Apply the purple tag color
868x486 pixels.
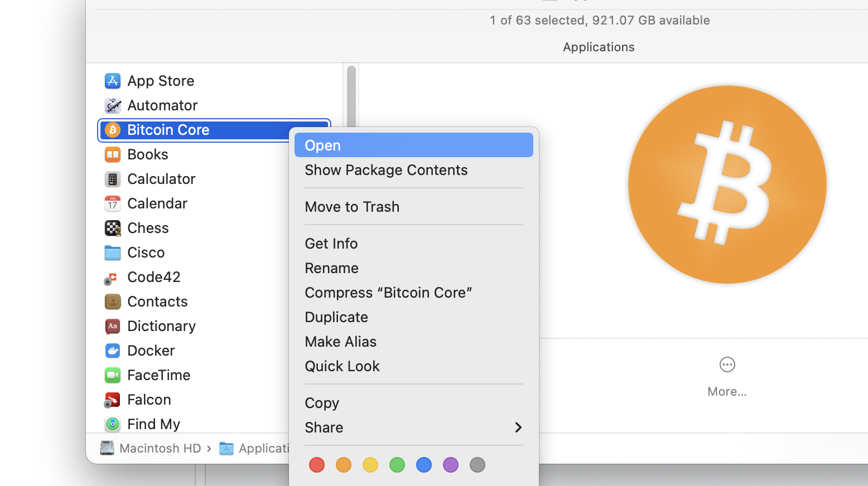451,465
